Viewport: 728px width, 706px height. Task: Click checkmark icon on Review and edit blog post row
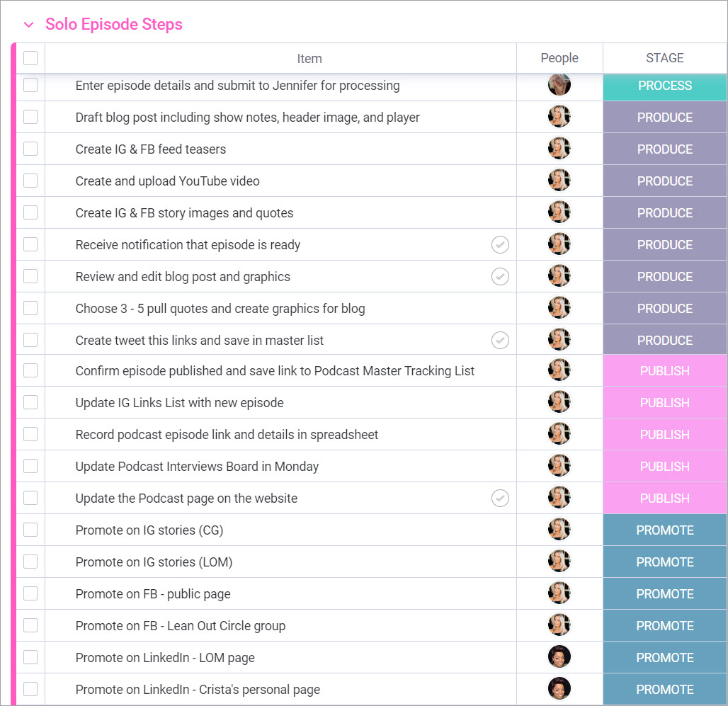[500, 277]
